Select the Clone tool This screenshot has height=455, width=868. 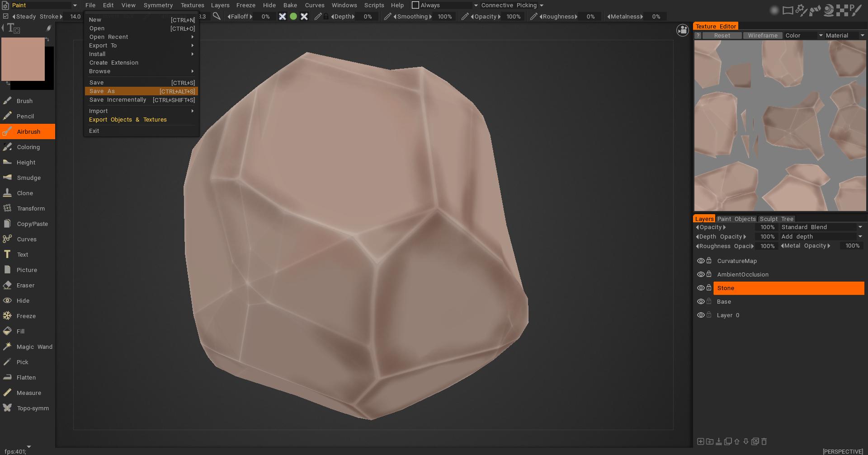pos(28,193)
